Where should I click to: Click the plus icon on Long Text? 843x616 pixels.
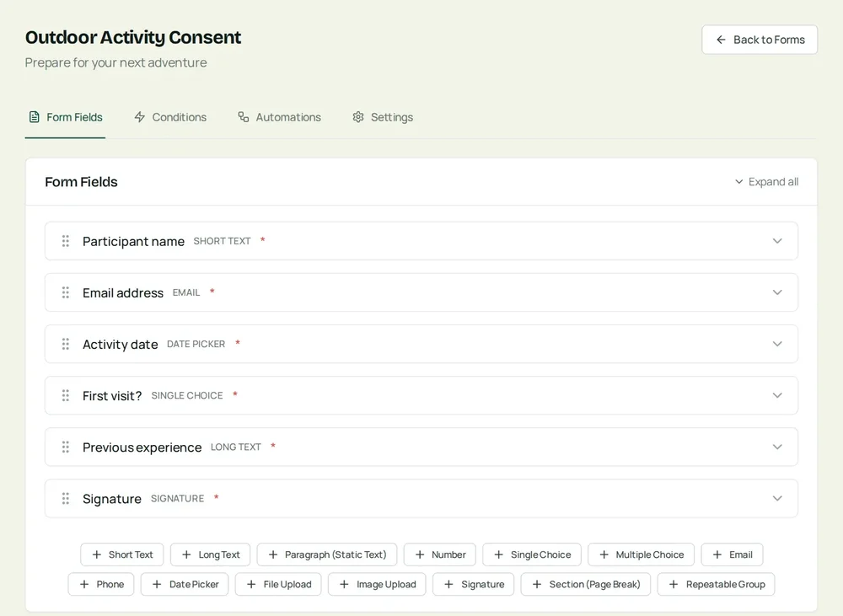pos(186,554)
